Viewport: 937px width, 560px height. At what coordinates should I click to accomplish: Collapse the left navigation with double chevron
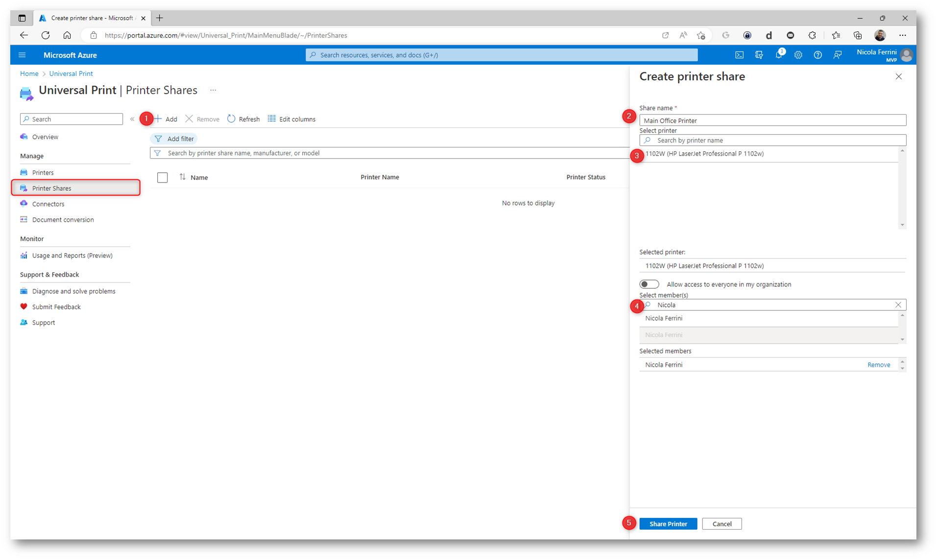[132, 119]
